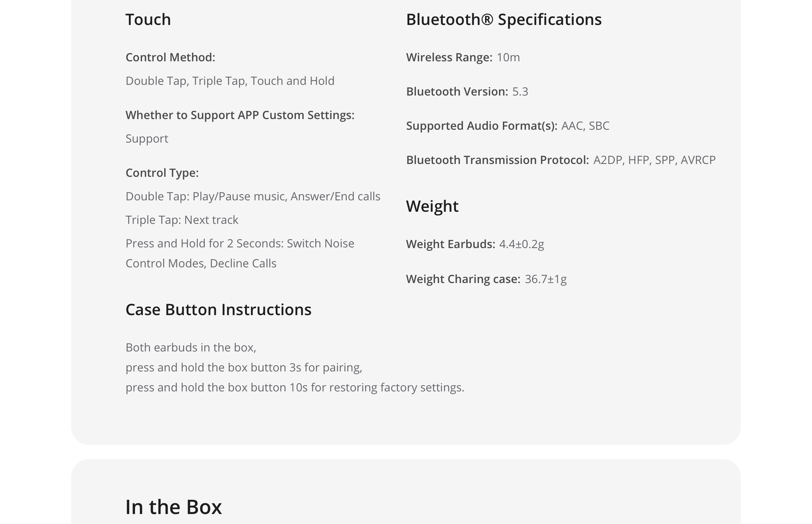Click the Weight section heading
812x524 pixels.
(x=432, y=206)
